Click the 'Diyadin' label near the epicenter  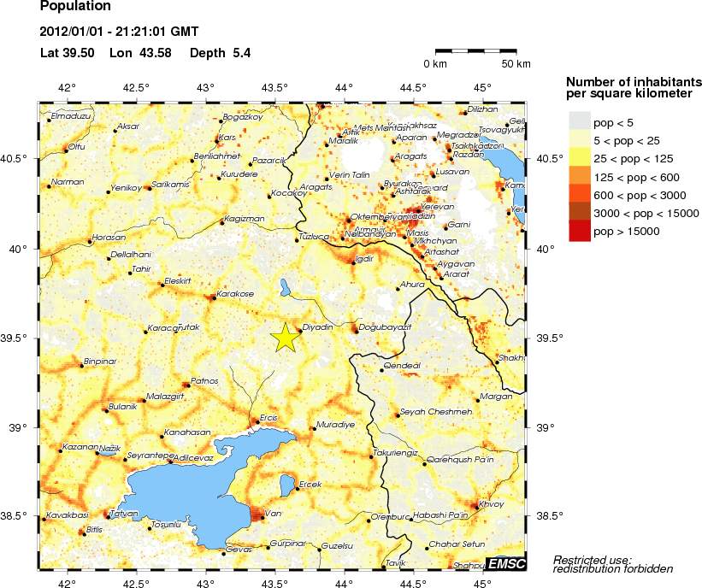(x=318, y=327)
